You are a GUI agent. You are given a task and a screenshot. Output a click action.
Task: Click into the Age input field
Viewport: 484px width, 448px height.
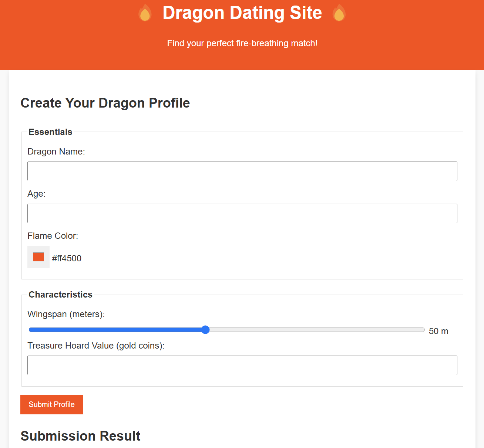pyautogui.click(x=242, y=213)
